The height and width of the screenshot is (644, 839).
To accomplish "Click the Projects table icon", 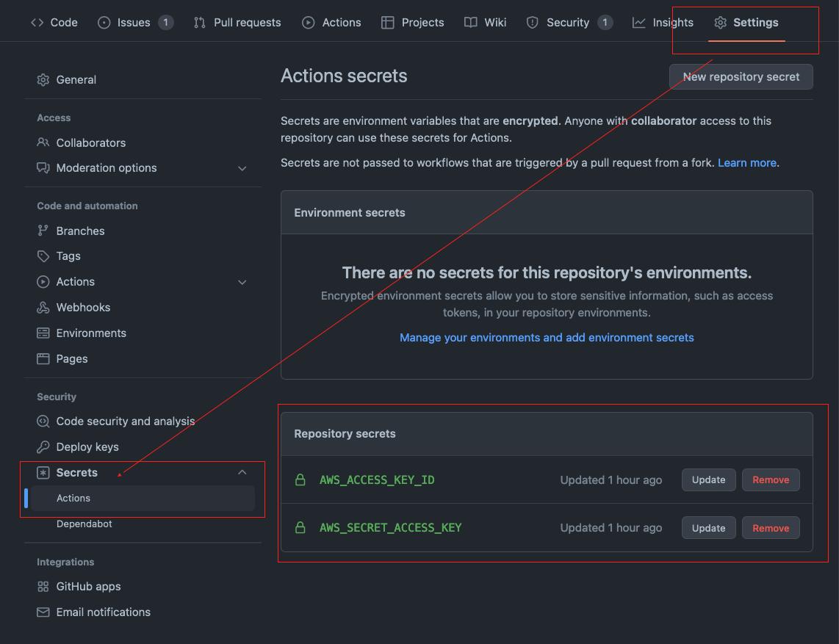I will (x=387, y=23).
